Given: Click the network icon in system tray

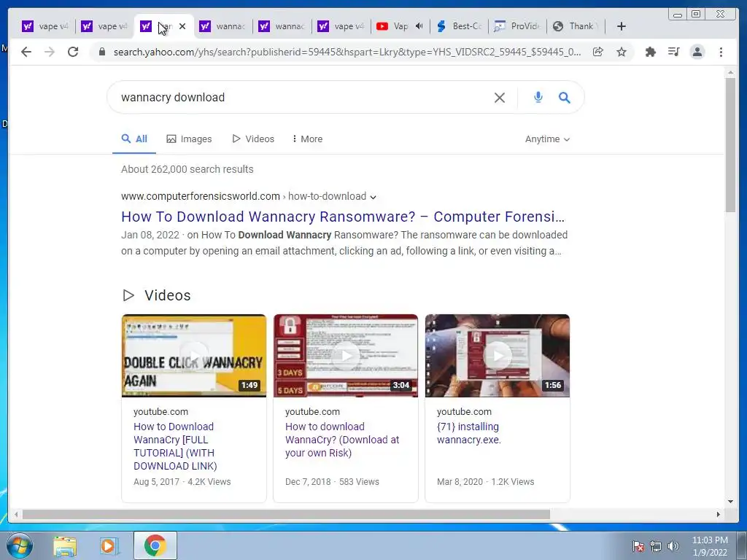Looking at the screenshot, I should (656, 546).
